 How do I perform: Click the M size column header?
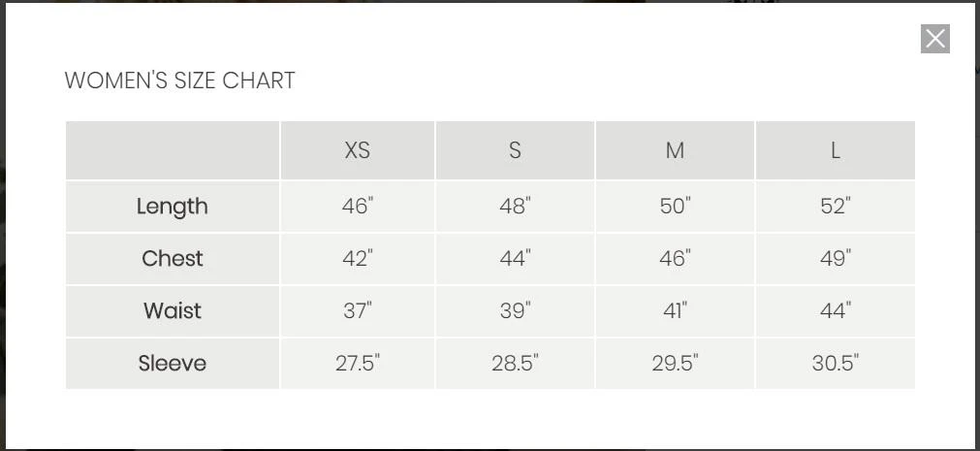(x=675, y=150)
